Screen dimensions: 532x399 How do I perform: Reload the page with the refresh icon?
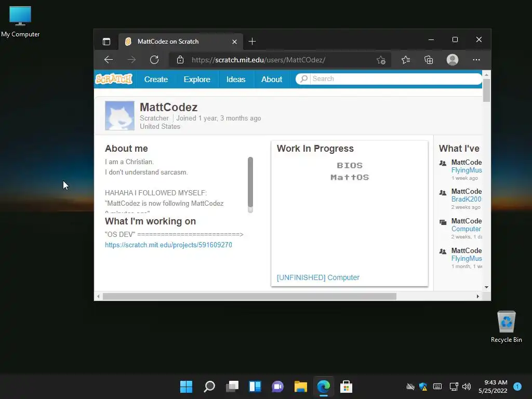click(x=154, y=60)
